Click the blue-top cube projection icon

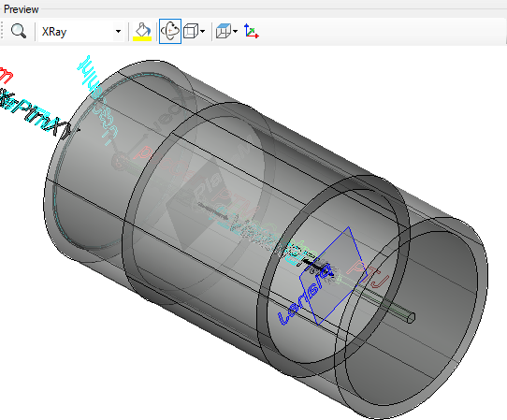[x=224, y=31]
